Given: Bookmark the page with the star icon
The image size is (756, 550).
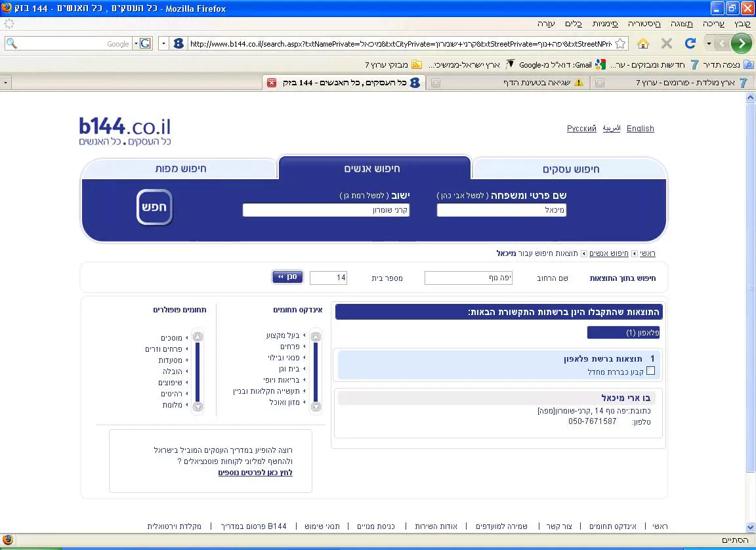Looking at the screenshot, I should (620, 43).
